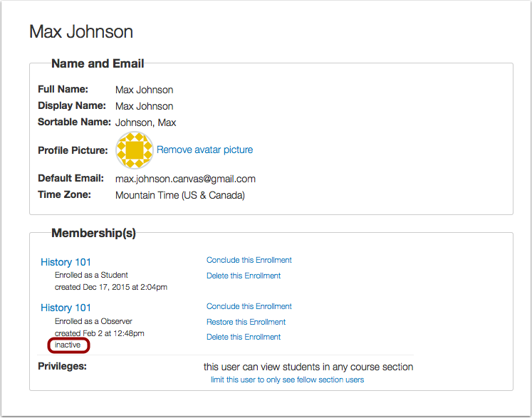The image size is (532, 418).
Task: Click the Membership(s) section title
Action: (93, 233)
